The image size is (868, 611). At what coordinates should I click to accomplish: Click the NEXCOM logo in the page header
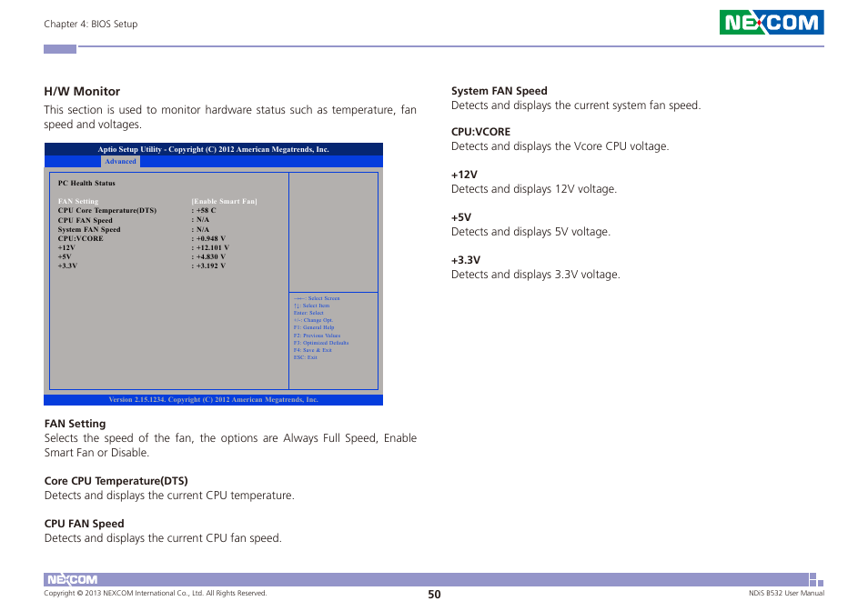[772, 22]
